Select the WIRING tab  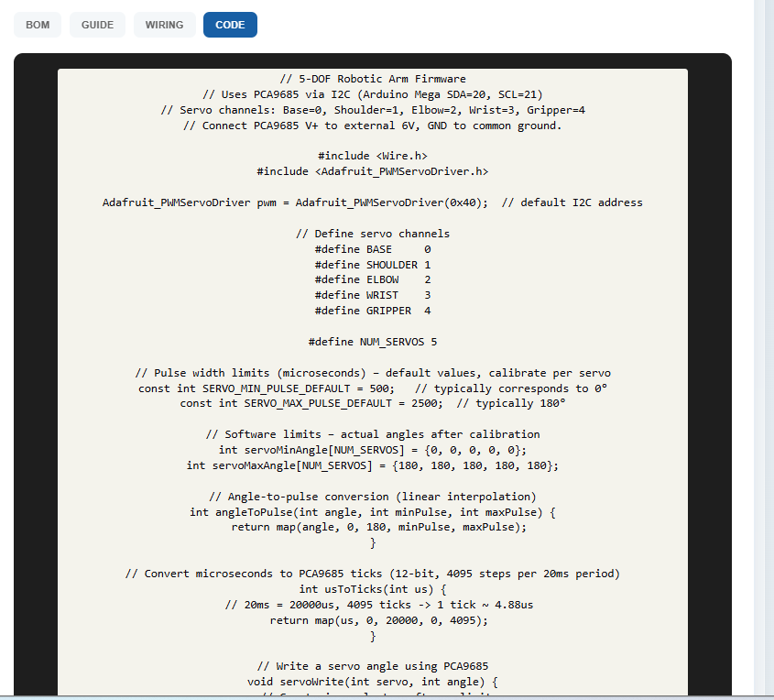click(164, 25)
